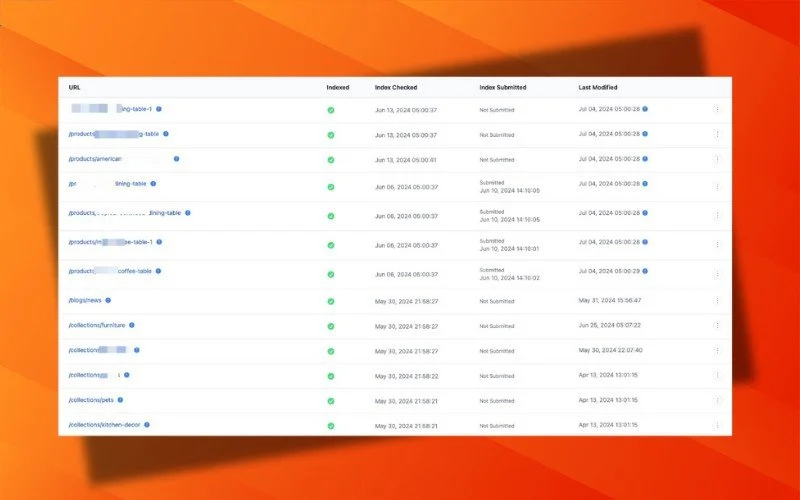Click the info icon beside the ing-table-1 URL
This screenshot has width=800, height=500.
(x=159, y=109)
